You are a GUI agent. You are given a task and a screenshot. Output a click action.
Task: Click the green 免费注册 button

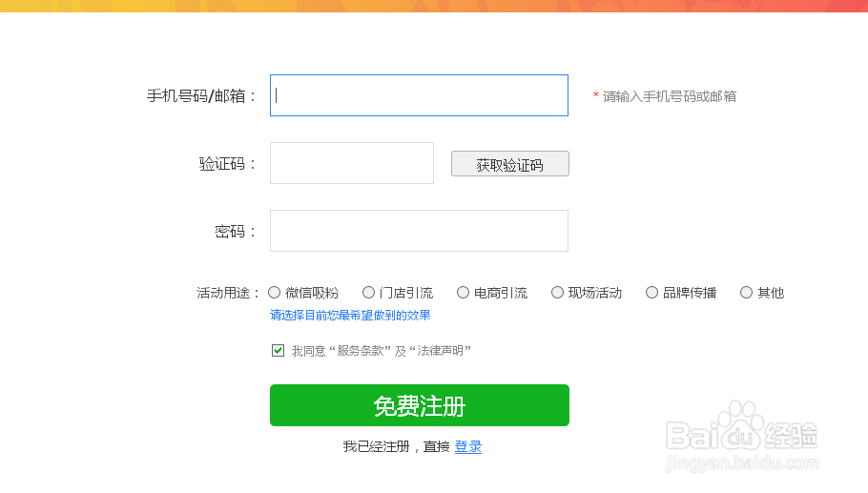coord(419,405)
